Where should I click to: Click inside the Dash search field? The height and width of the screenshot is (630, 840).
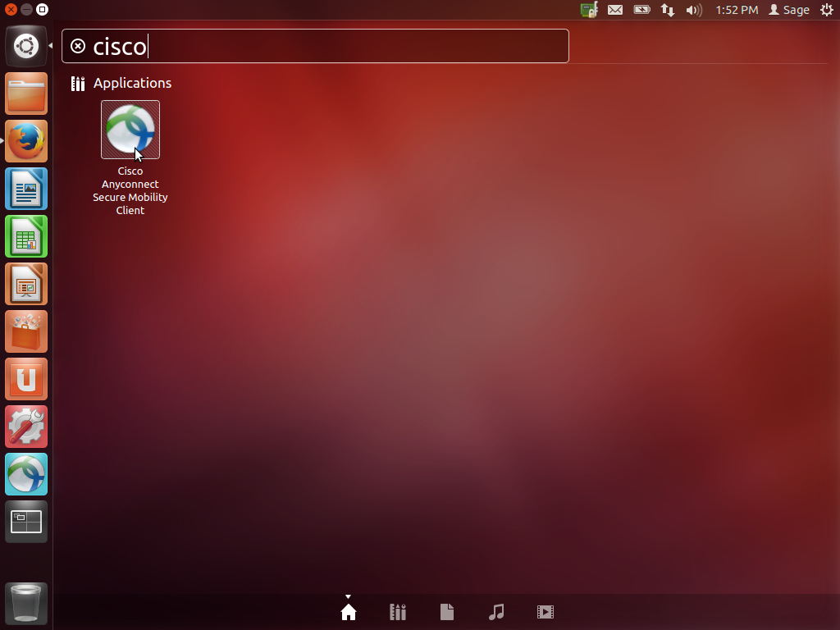(315, 46)
